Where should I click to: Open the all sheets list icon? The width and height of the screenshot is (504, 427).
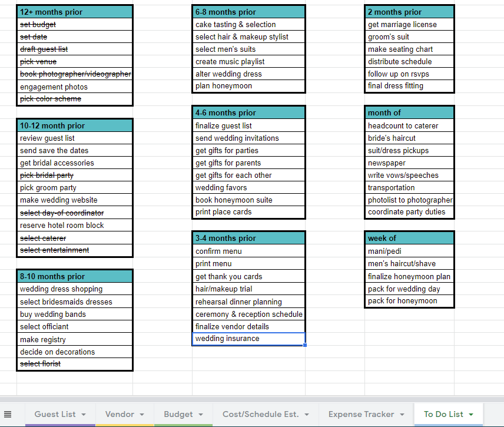pos(8,414)
